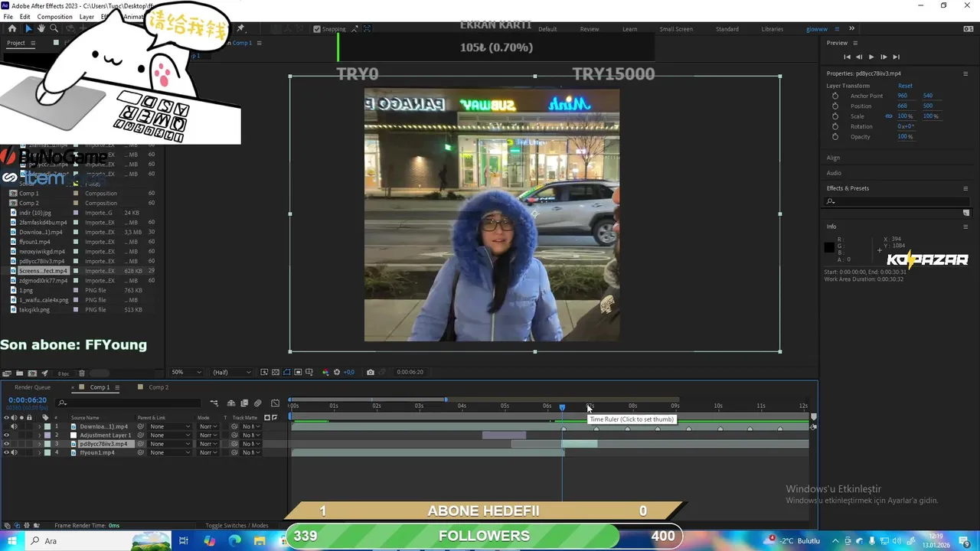Toggle mask and shape path visibility
Viewport: 980px width, 551px height.
pos(287,372)
